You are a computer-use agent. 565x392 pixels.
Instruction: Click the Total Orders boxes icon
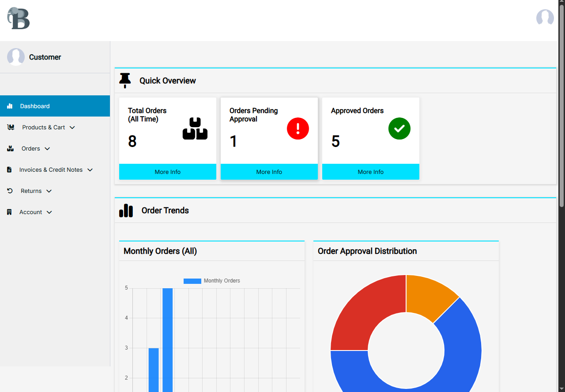[x=195, y=128]
